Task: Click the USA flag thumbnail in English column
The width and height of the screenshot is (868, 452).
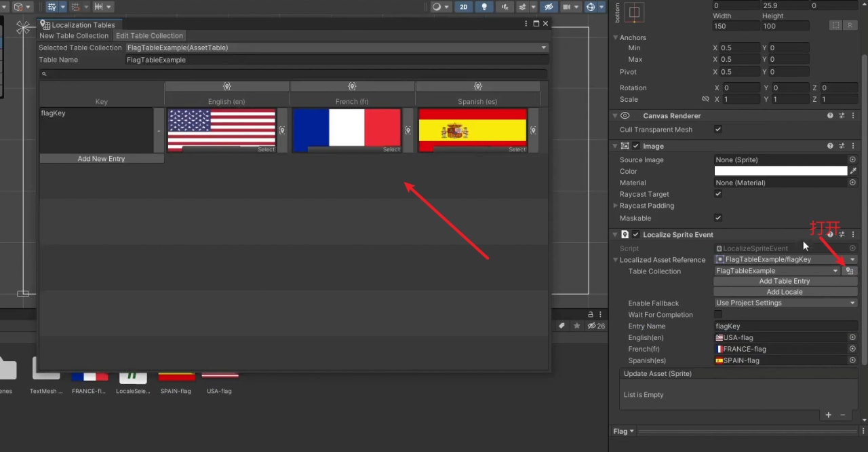Action: pyautogui.click(x=222, y=129)
